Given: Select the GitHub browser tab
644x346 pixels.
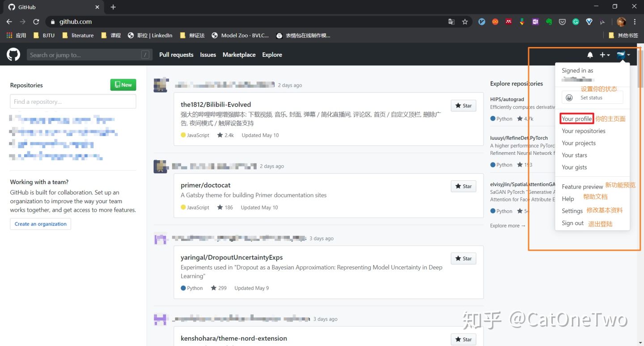Looking at the screenshot, I should coord(54,7).
